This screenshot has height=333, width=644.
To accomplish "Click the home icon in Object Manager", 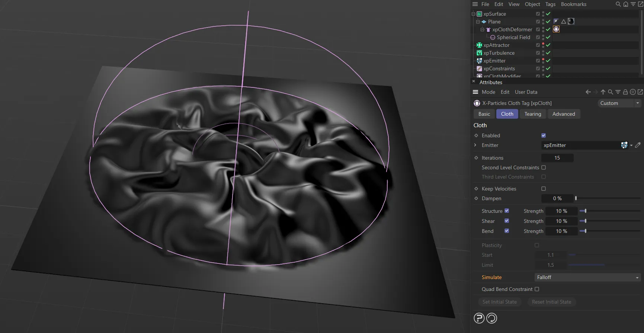I will pyautogui.click(x=626, y=4).
